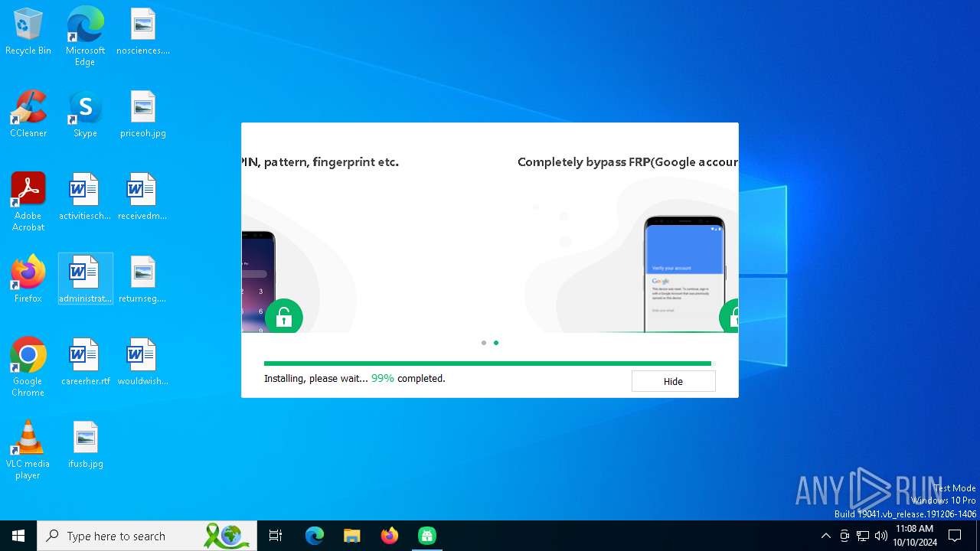
Task: Open Firefox desktop shortcut
Action: (x=28, y=280)
